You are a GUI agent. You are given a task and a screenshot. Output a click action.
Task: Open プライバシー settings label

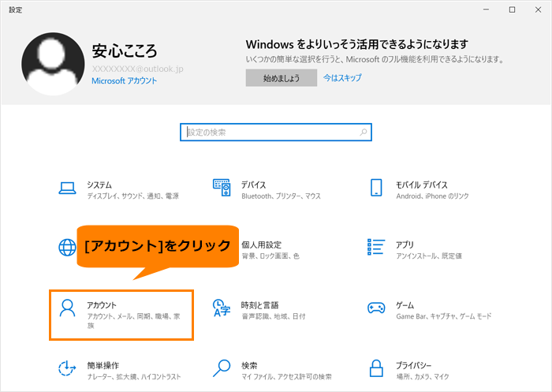coord(413,365)
